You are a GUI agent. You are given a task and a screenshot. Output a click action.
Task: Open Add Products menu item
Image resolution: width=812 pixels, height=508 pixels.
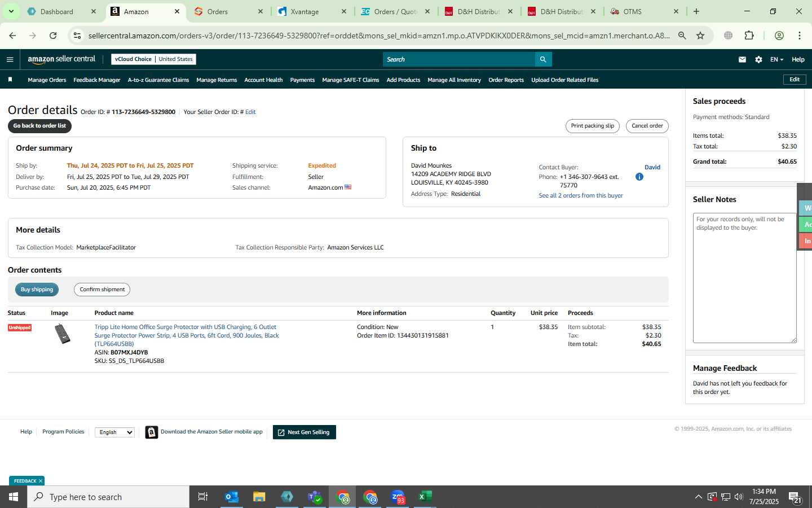tap(403, 80)
